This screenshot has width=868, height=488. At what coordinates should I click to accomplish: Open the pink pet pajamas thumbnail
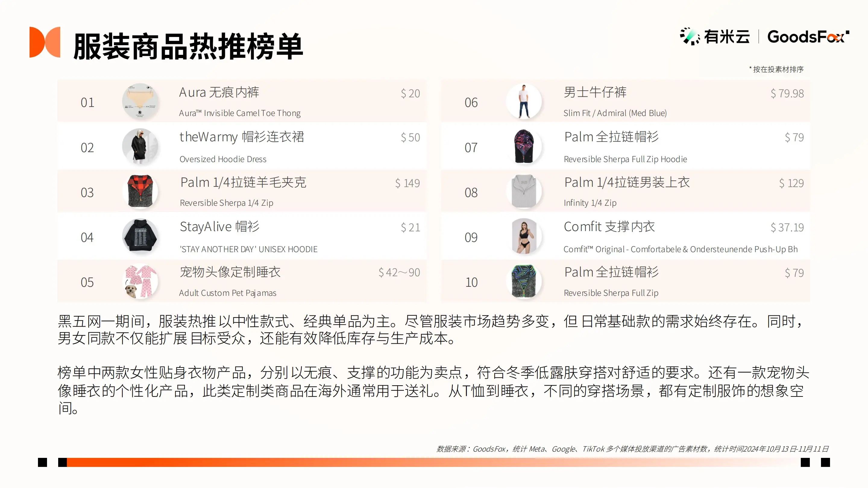(x=140, y=282)
